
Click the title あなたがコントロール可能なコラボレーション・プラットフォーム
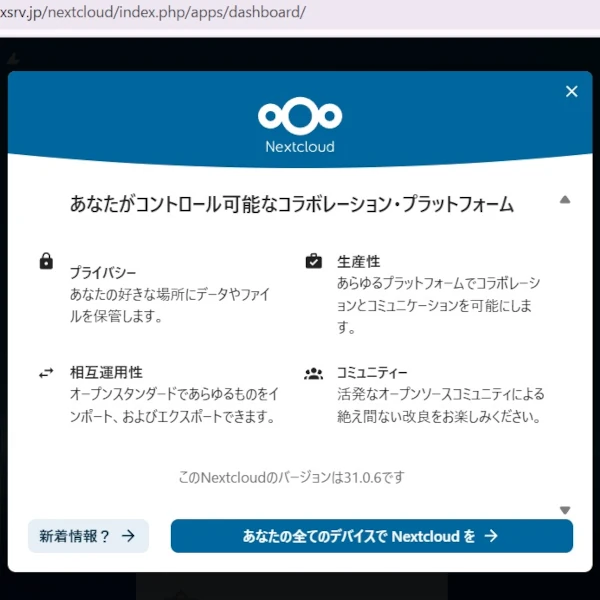[291, 204]
